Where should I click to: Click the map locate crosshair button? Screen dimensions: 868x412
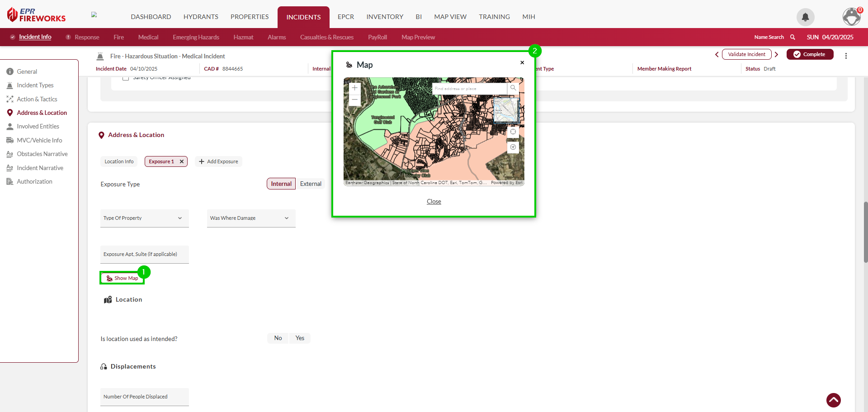click(x=513, y=132)
